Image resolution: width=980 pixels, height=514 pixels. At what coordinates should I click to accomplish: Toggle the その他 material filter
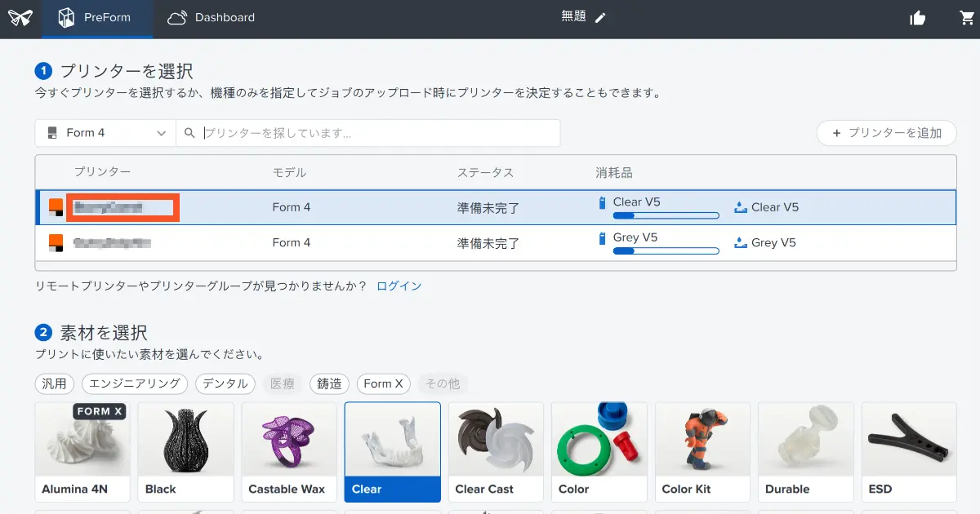coord(443,383)
